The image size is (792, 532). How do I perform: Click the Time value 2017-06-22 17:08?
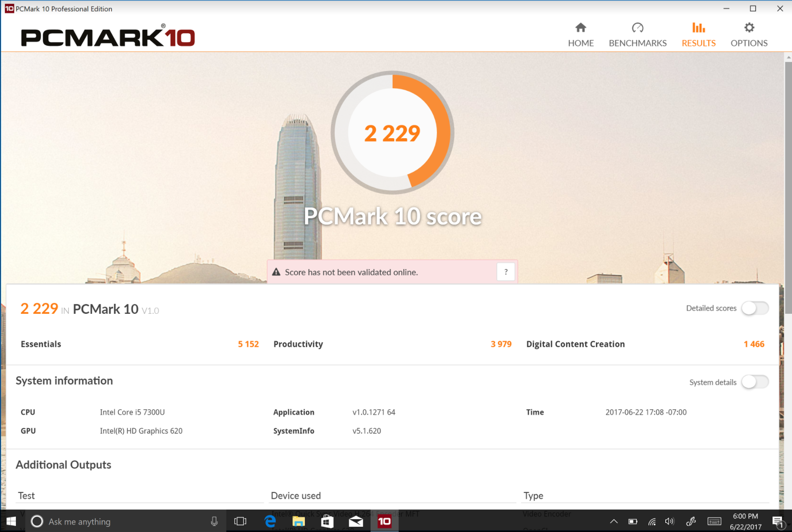(x=646, y=412)
